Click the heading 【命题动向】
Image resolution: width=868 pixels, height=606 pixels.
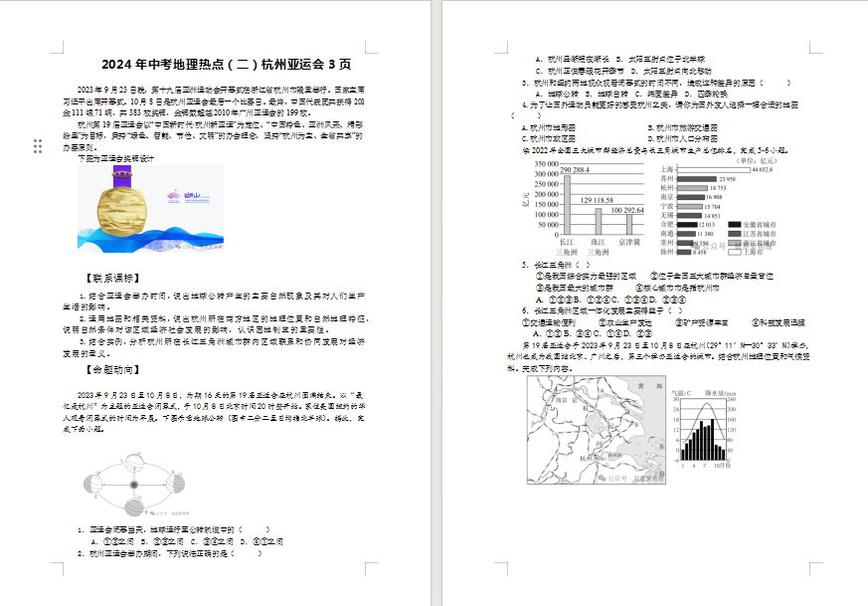coord(111,369)
